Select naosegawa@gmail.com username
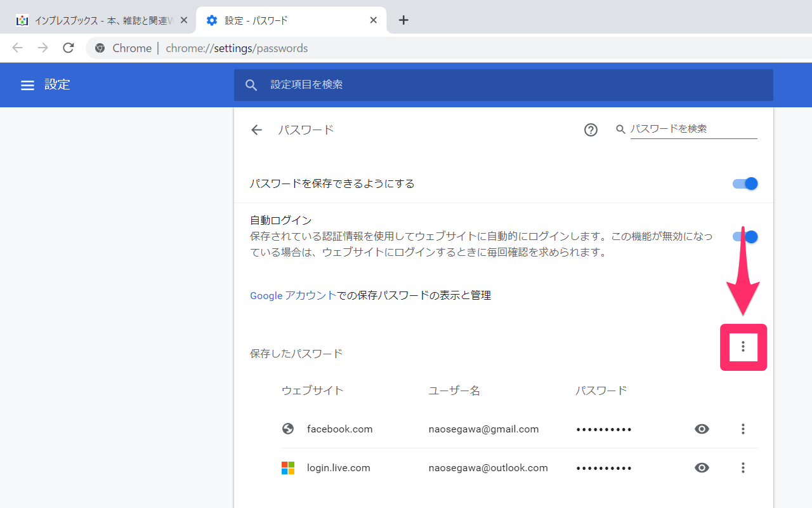The height and width of the screenshot is (508, 812). (484, 429)
